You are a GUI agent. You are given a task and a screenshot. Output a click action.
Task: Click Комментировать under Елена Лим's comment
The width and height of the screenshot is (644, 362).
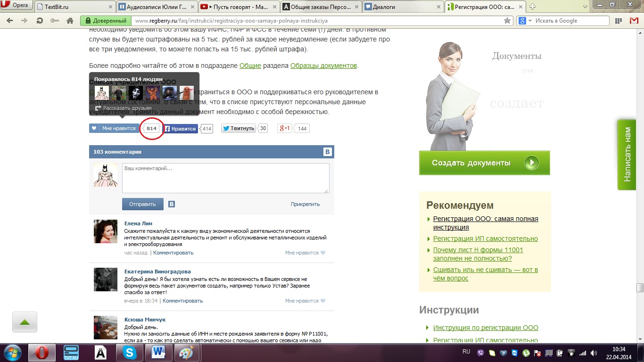pos(173,253)
